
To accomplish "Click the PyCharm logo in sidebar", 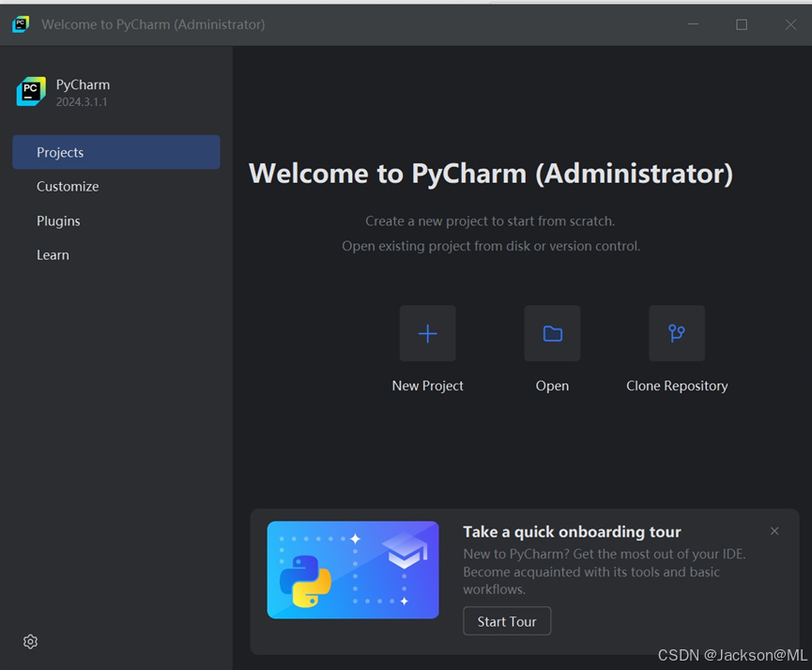I will click(x=31, y=92).
